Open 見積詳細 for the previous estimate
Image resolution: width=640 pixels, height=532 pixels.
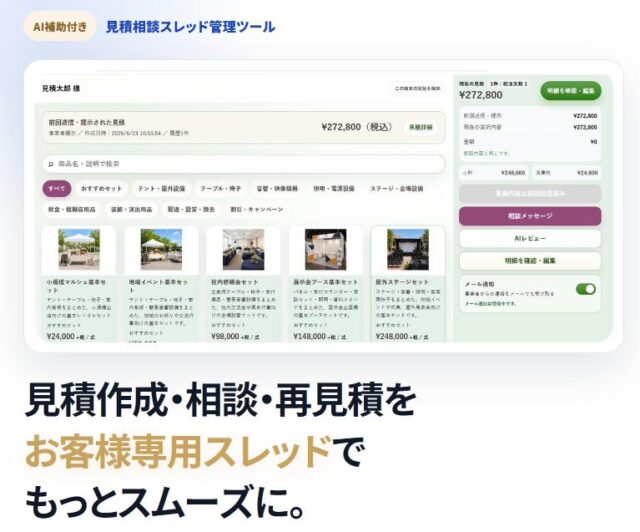click(421, 127)
